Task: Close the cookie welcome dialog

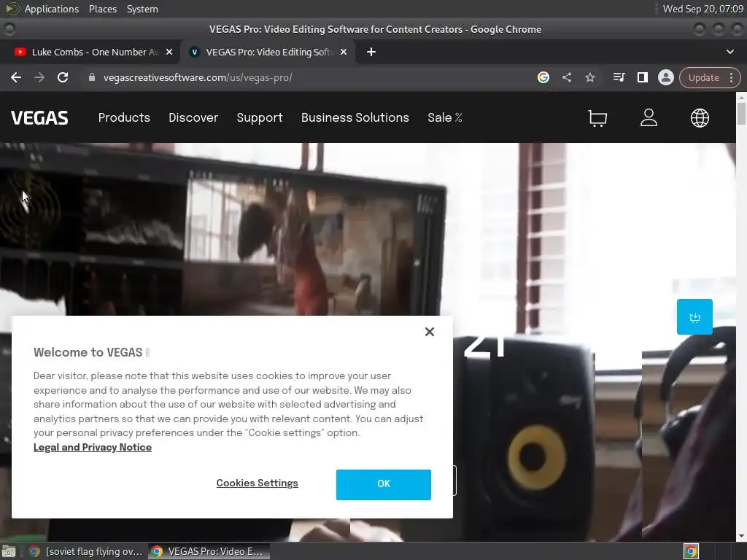Action: tap(429, 332)
